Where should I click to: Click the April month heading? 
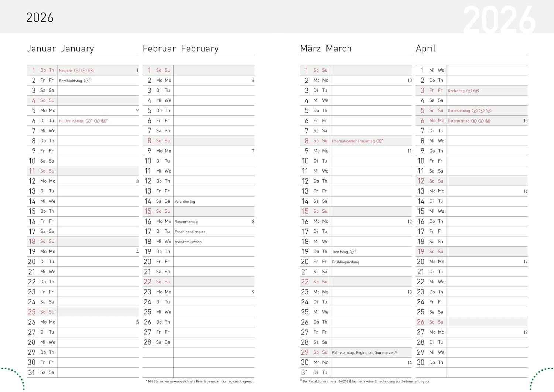click(426, 49)
